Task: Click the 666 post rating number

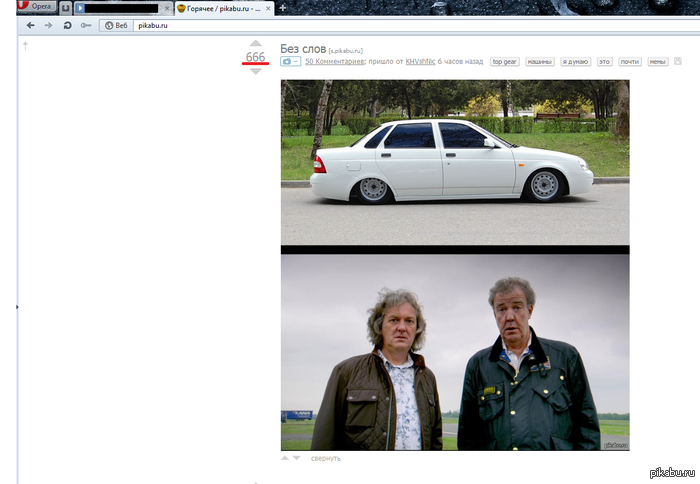Action: tap(255, 57)
